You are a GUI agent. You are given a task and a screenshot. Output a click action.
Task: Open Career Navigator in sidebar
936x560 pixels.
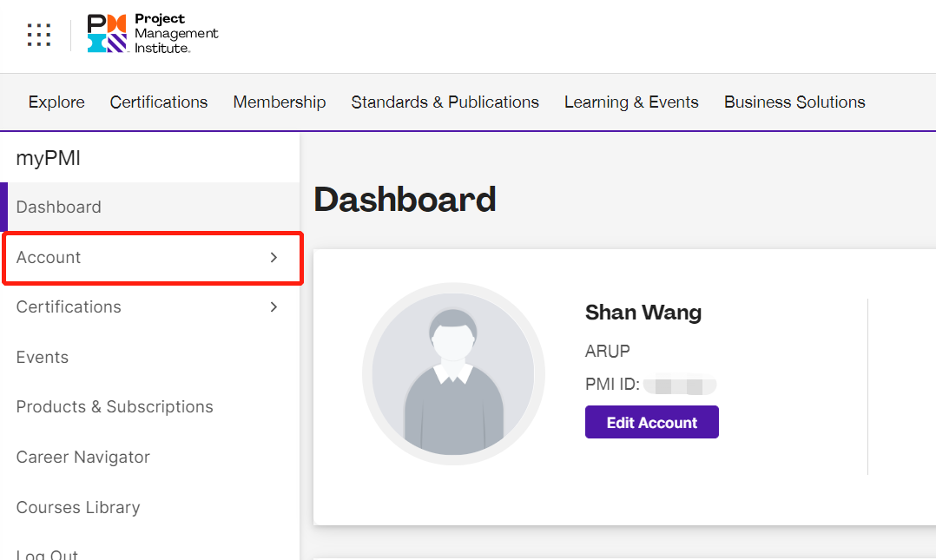(x=150, y=458)
